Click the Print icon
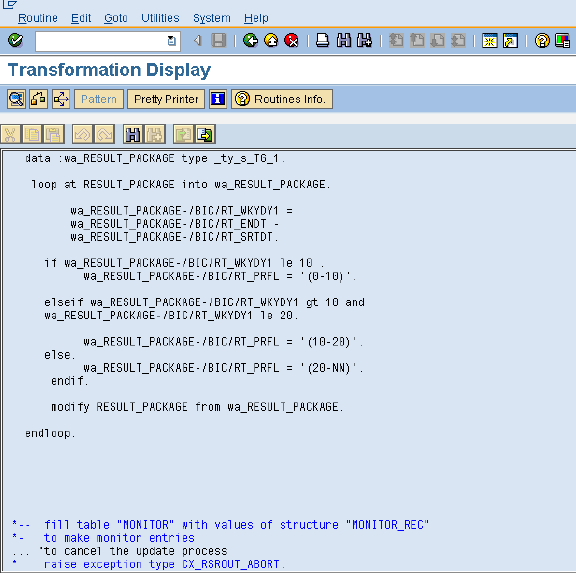This screenshot has height=573, width=576. [323, 40]
